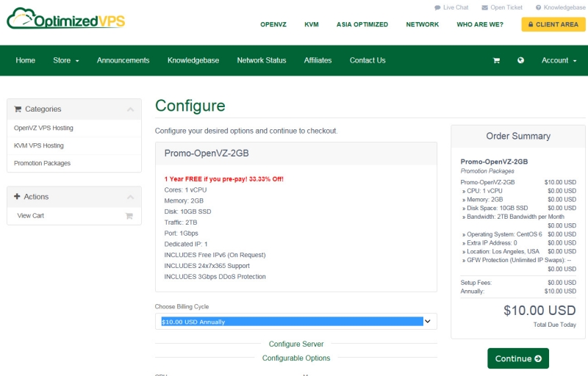
Task: Click the globe language icon
Action: [x=520, y=60]
